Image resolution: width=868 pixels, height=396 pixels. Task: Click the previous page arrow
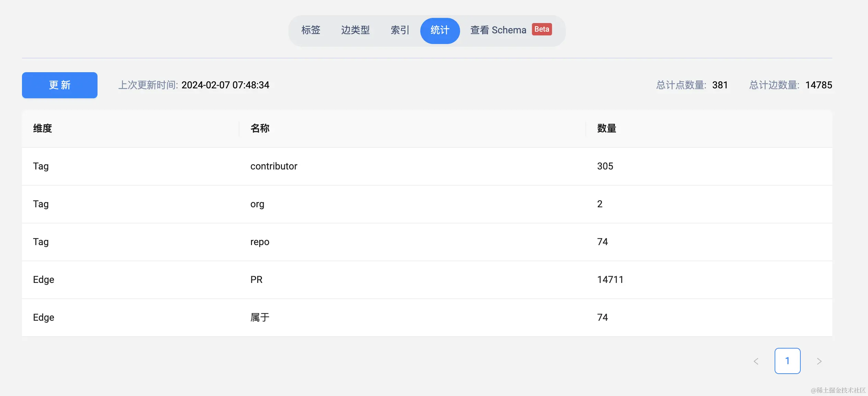(756, 361)
